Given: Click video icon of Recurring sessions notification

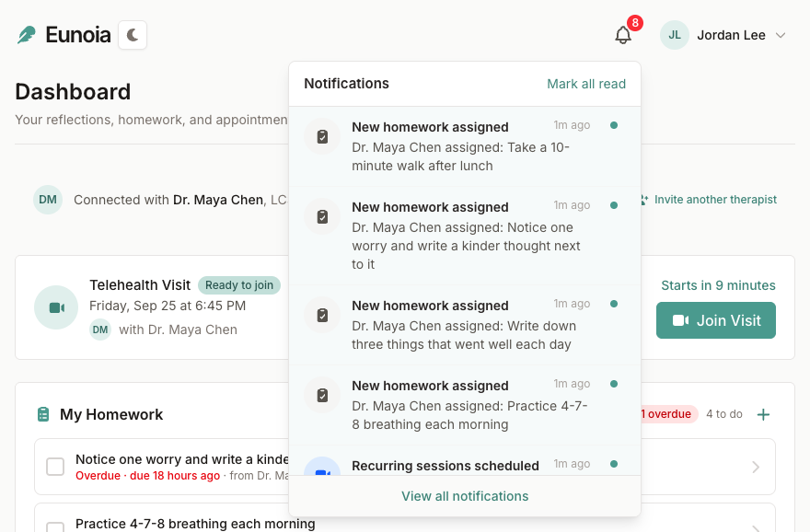Looking at the screenshot, I should point(322,468).
